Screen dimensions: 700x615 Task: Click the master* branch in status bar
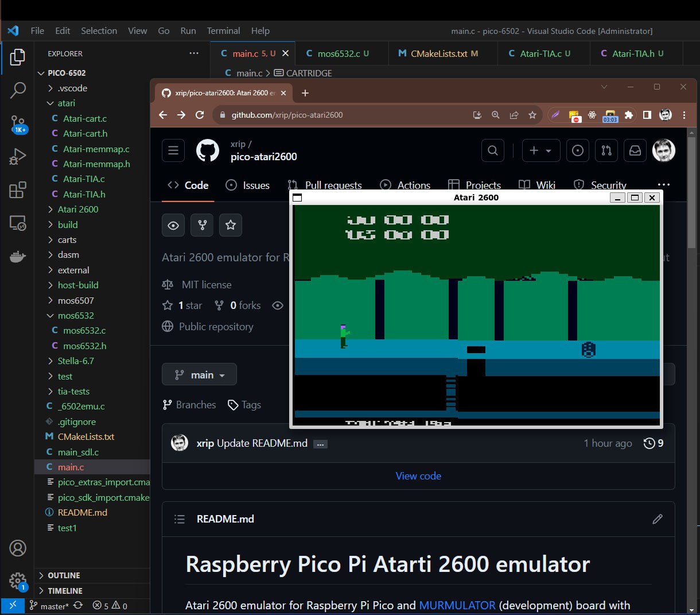(49, 606)
